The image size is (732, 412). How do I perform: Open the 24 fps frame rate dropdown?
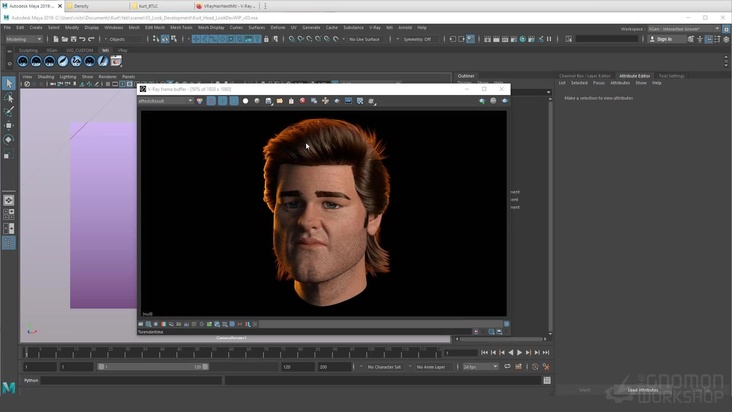tap(480, 367)
